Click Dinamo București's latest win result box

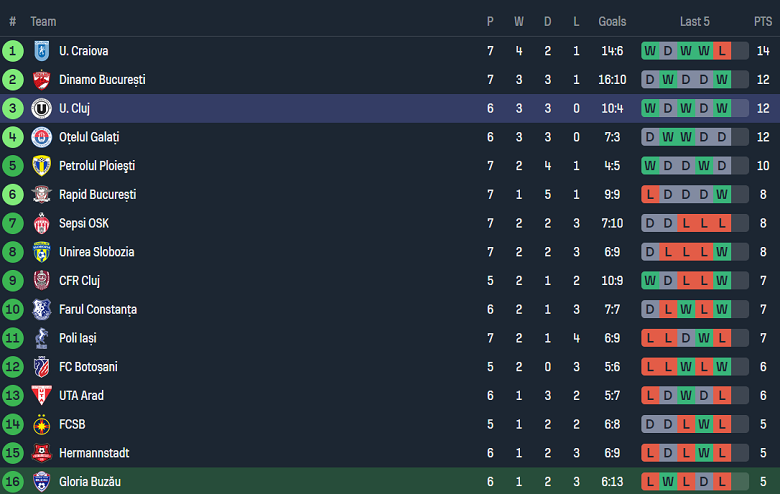[x=722, y=80]
